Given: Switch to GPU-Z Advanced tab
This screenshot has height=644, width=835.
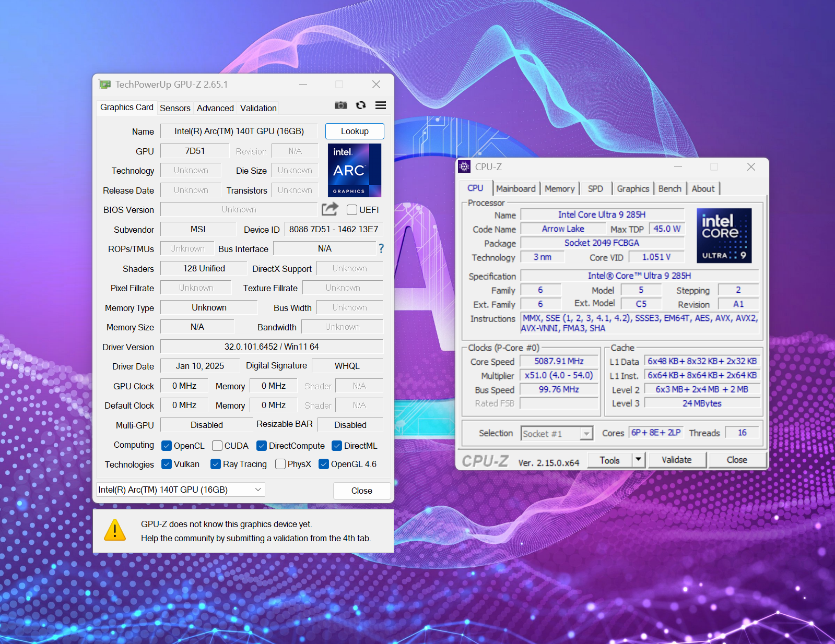Looking at the screenshot, I should pos(215,108).
